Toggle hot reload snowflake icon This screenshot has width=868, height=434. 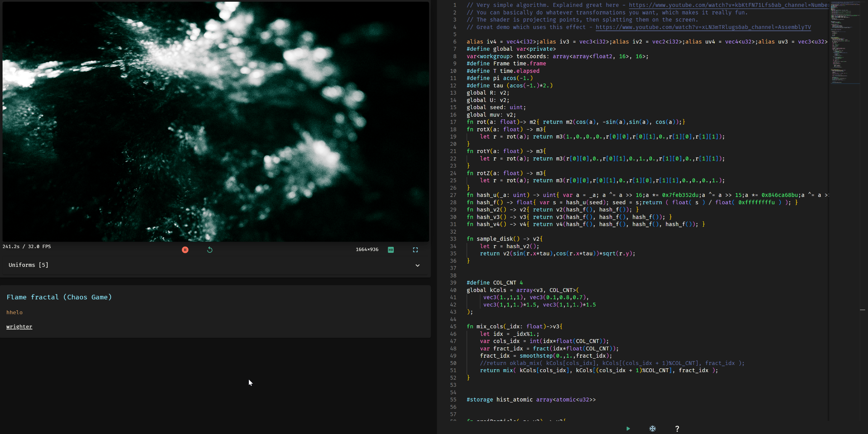pos(652,428)
